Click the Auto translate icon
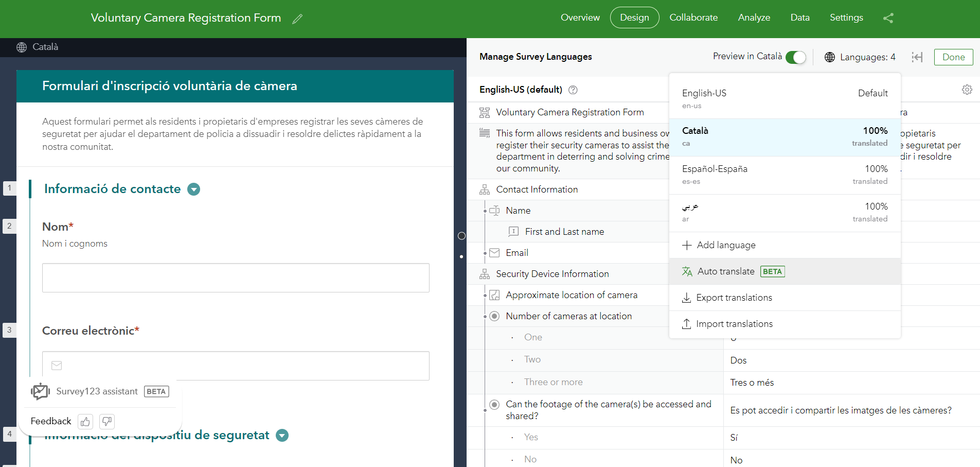 pos(687,271)
